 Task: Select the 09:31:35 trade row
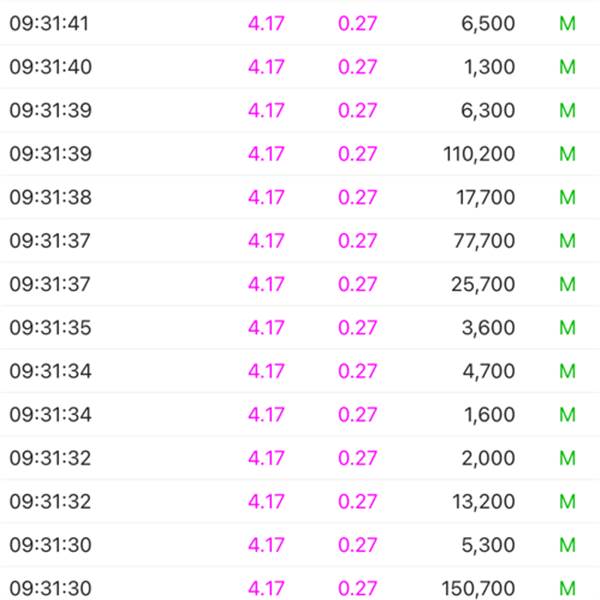point(300,327)
